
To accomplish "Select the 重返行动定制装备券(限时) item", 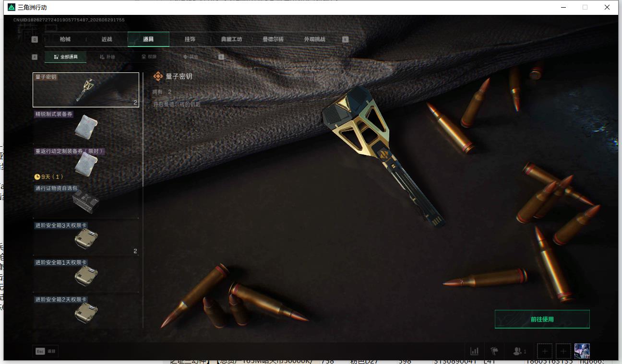I will (x=86, y=164).
